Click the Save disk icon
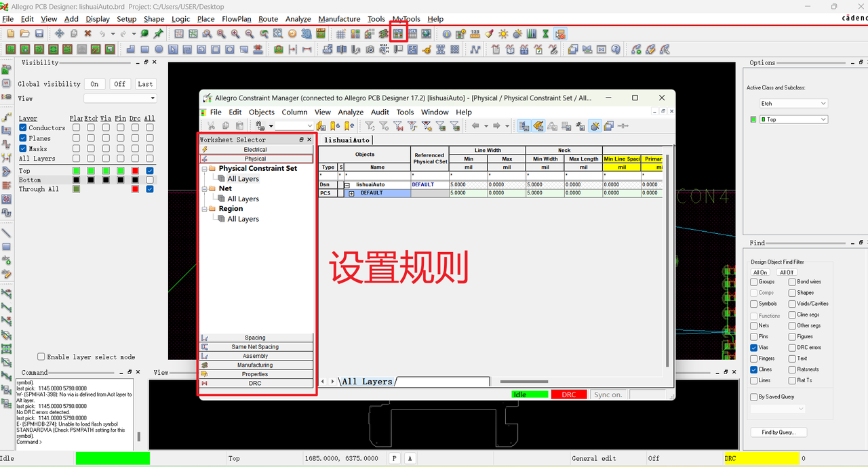 click(x=39, y=33)
